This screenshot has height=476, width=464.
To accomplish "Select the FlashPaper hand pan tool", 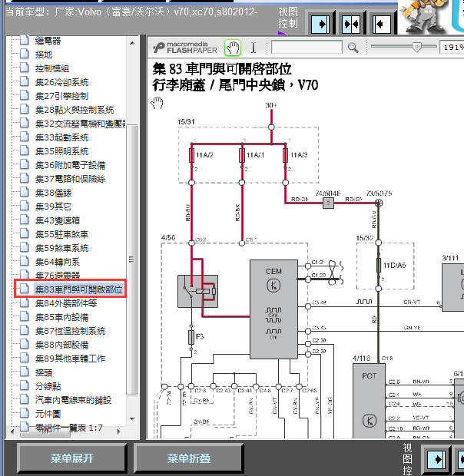I will click(x=233, y=48).
